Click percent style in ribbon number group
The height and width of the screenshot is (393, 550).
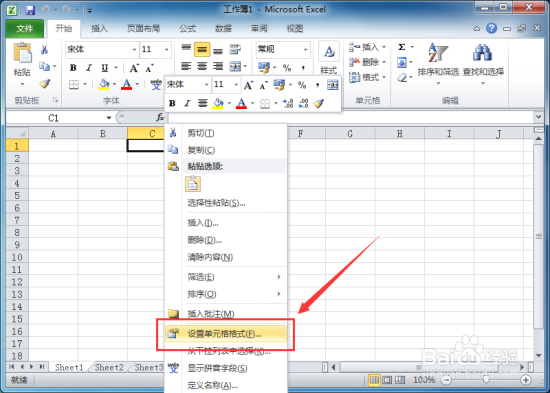(287, 67)
